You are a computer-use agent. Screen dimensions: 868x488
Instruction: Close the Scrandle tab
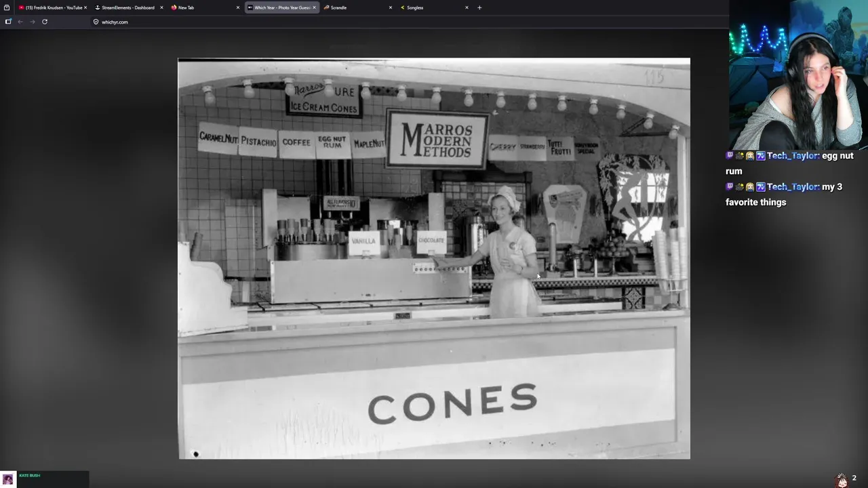pyautogui.click(x=391, y=7)
